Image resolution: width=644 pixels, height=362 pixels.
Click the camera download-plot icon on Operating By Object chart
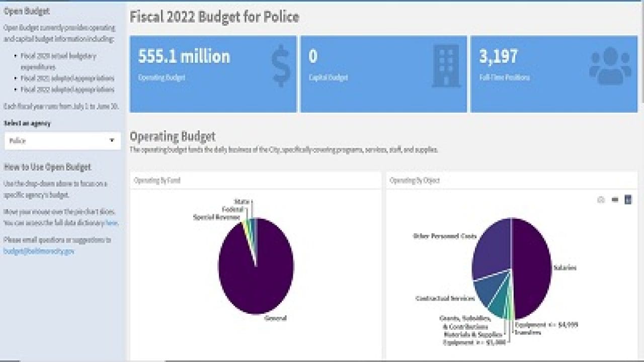(x=601, y=200)
